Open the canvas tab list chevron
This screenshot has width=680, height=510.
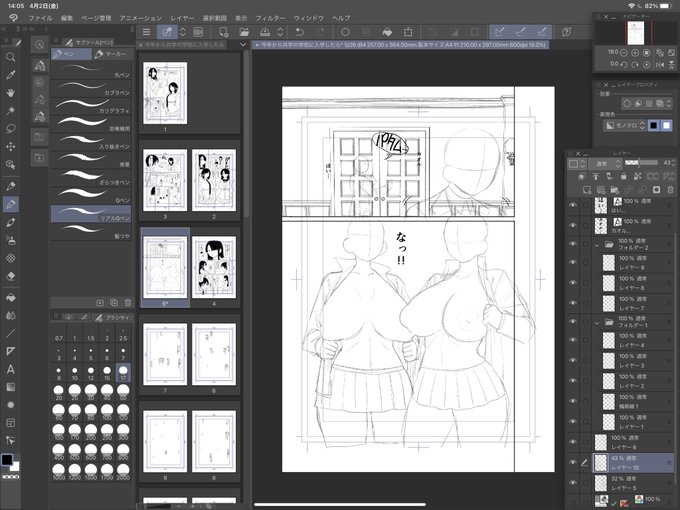(243, 45)
